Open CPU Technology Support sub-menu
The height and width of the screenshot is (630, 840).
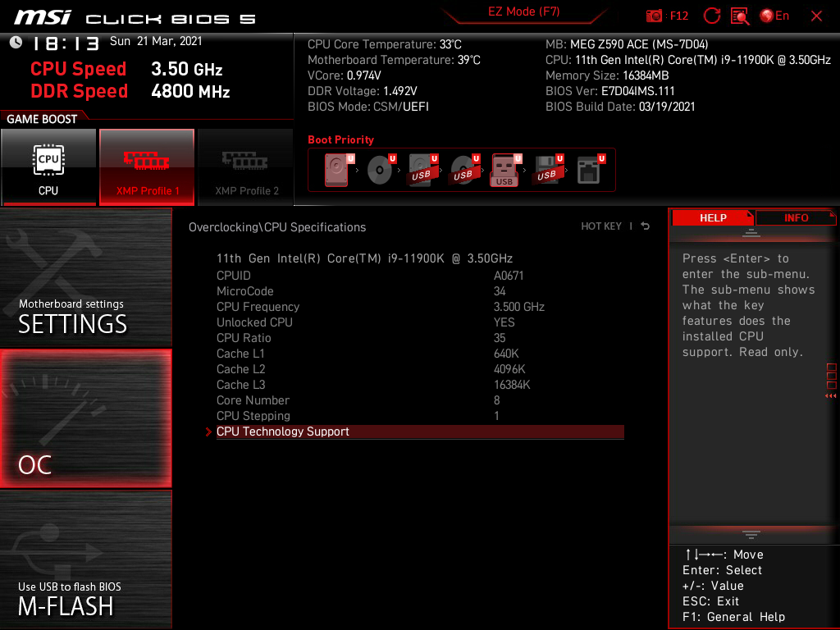point(420,431)
